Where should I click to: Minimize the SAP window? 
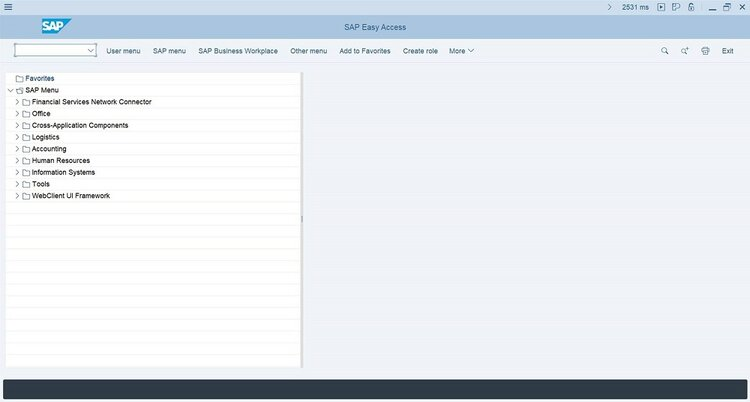tap(713, 7)
